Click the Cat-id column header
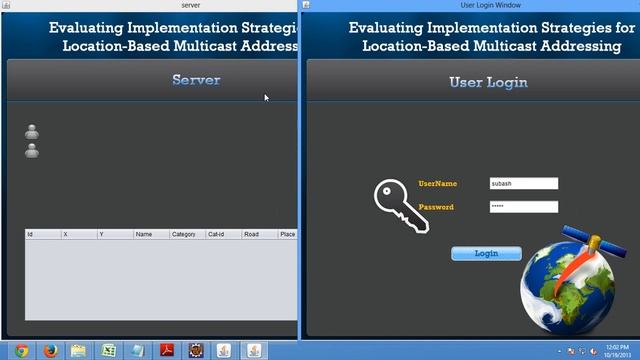Viewport: 640px width, 360px height. [x=223, y=234]
